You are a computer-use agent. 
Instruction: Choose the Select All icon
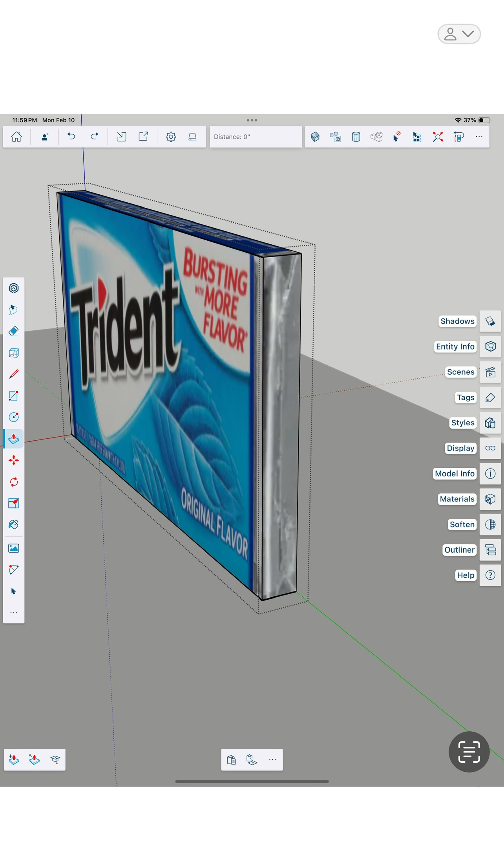pyautogui.click(x=417, y=137)
